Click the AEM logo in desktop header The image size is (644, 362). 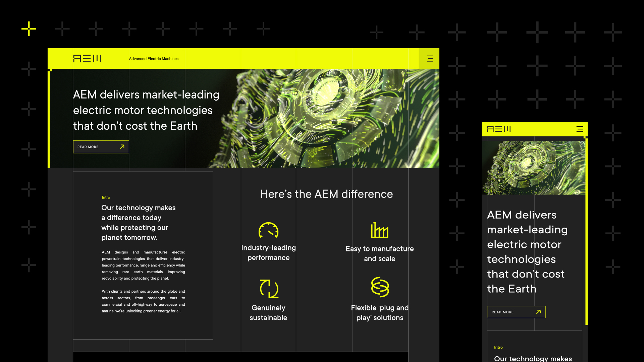point(87,59)
